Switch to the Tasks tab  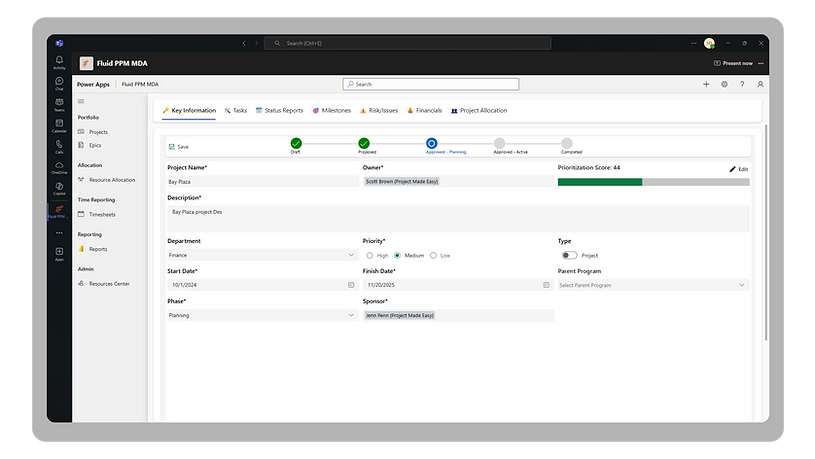tap(236, 111)
